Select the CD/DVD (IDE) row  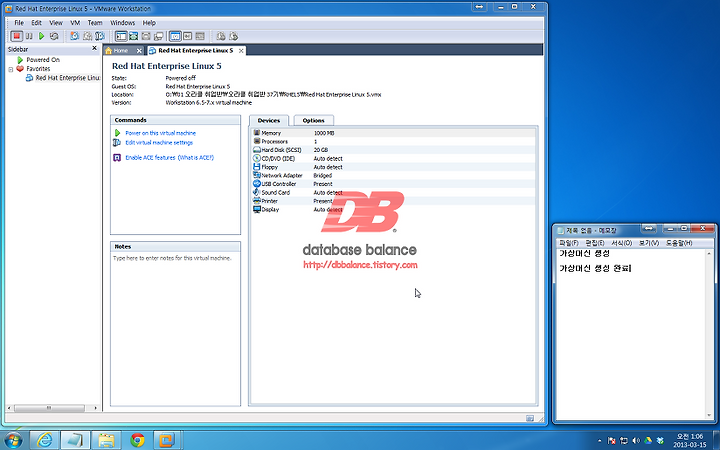tap(394, 158)
